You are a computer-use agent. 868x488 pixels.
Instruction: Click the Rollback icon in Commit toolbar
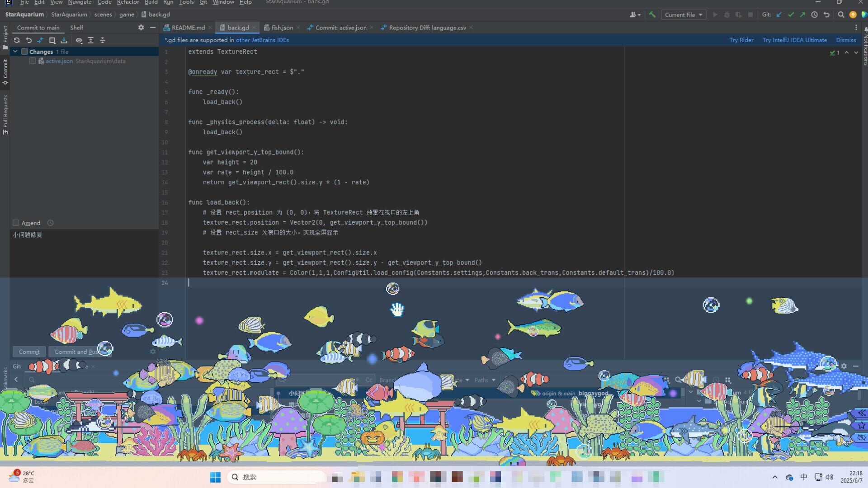point(28,40)
